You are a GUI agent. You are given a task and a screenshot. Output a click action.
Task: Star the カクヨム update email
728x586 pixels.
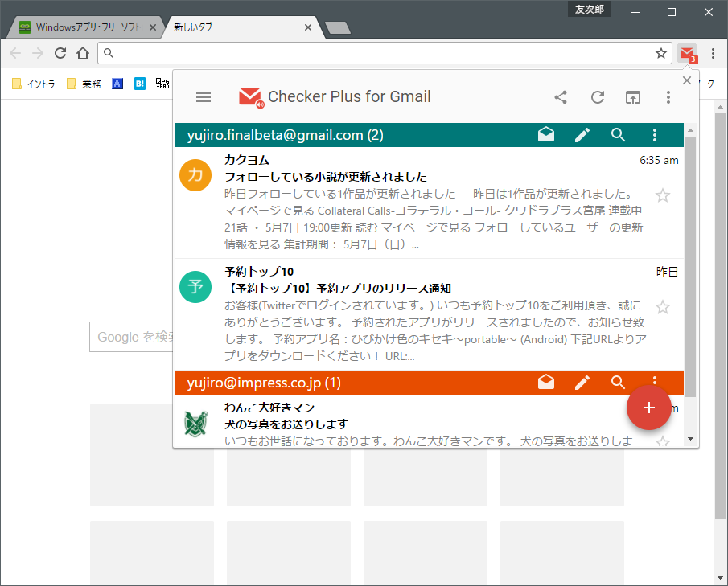(662, 195)
